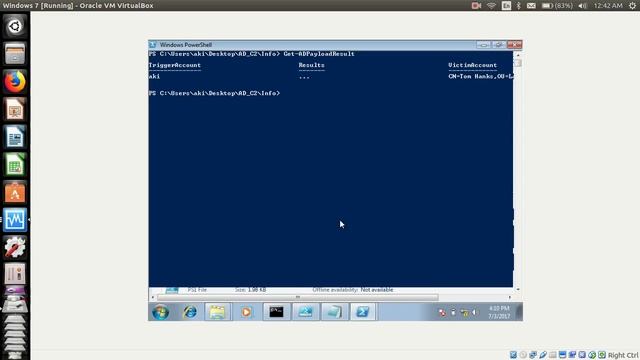Click the VirtualBox Right Ctrl host key indicator
This screenshot has height=360, width=640.
(623, 355)
